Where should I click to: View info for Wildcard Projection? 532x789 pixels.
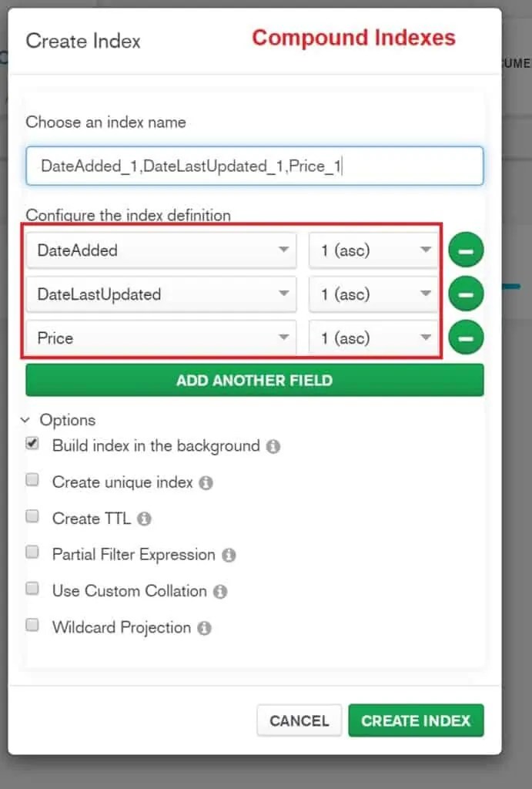point(203,627)
